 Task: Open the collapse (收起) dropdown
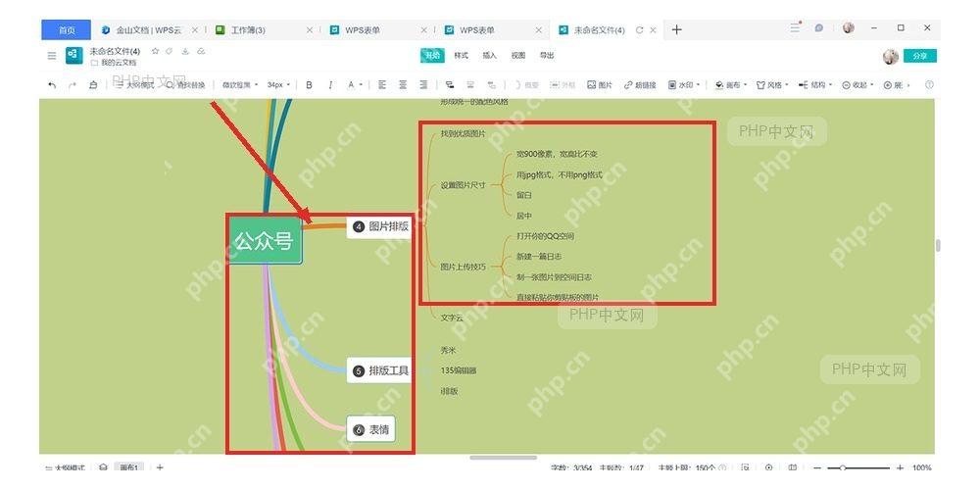[x=857, y=85]
